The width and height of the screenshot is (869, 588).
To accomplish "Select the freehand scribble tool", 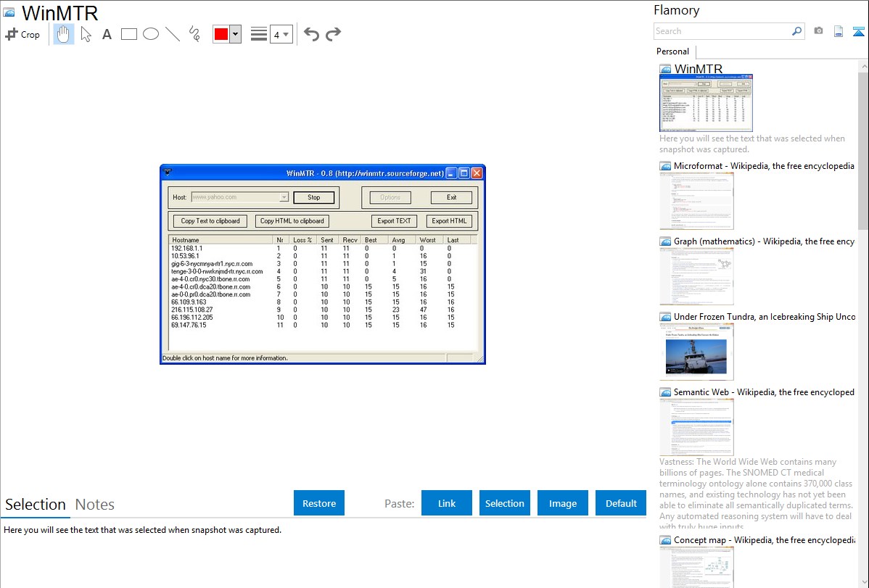I will pyautogui.click(x=194, y=34).
